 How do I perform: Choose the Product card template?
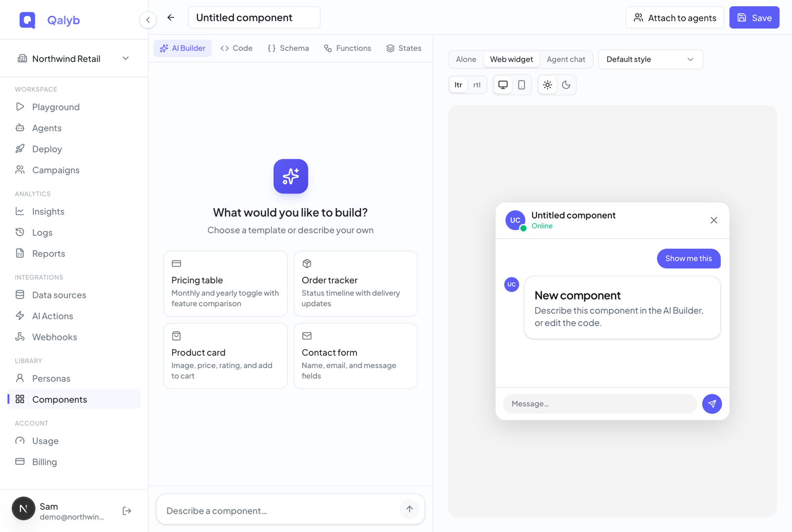point(225,356)
